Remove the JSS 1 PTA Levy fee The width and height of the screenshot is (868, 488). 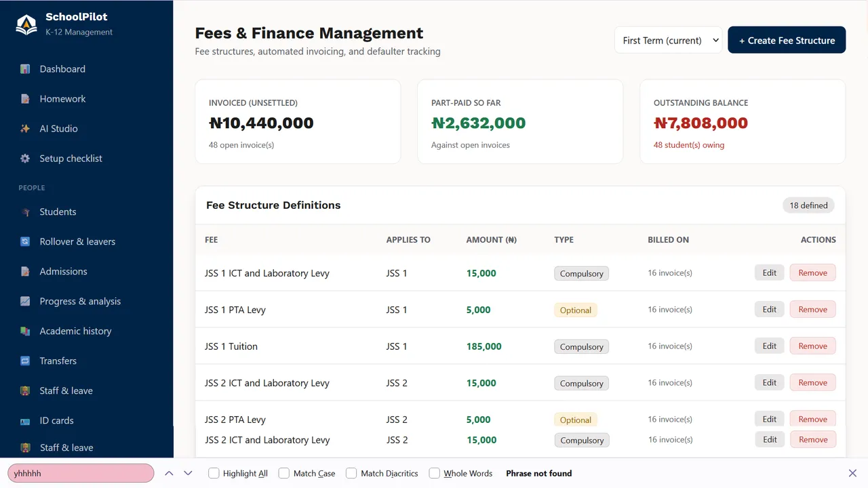(812, 310)
